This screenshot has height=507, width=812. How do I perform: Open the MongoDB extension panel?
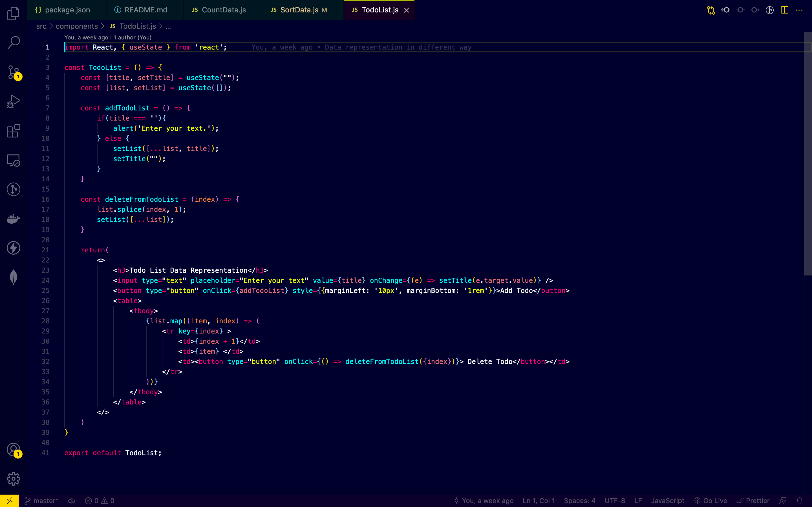pyautogui.click(x=14, y=277)
